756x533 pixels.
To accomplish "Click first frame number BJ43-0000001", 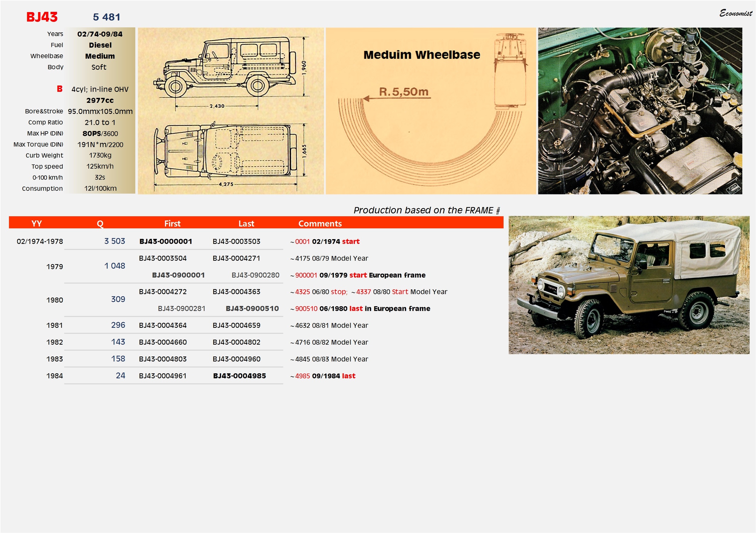I will 166,242.
